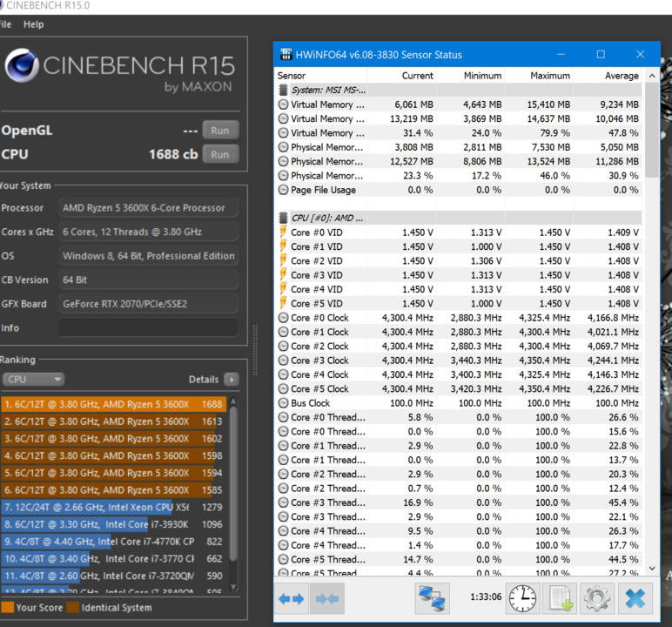Click the Processor field AMD Ryzen 5 3600X
Screen dimensions: 672x627
point(148,207)
